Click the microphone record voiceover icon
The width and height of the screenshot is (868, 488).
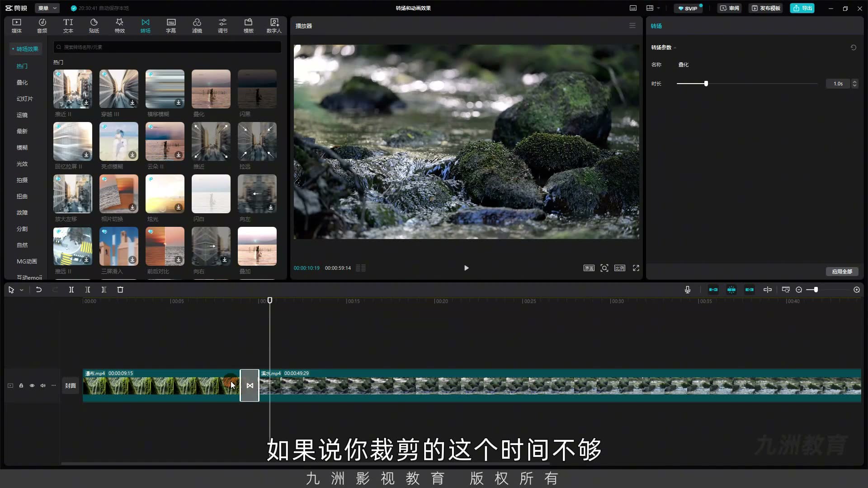coord(687,290)
